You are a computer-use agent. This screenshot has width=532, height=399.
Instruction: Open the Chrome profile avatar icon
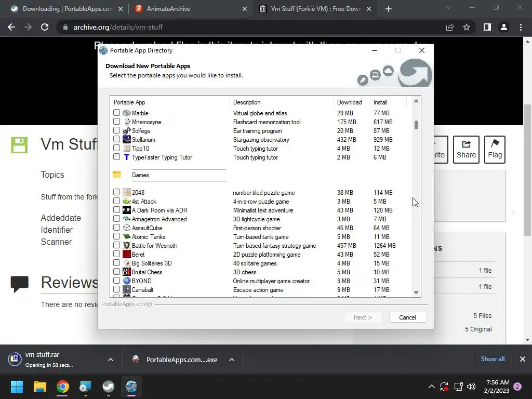coord(504,27)
